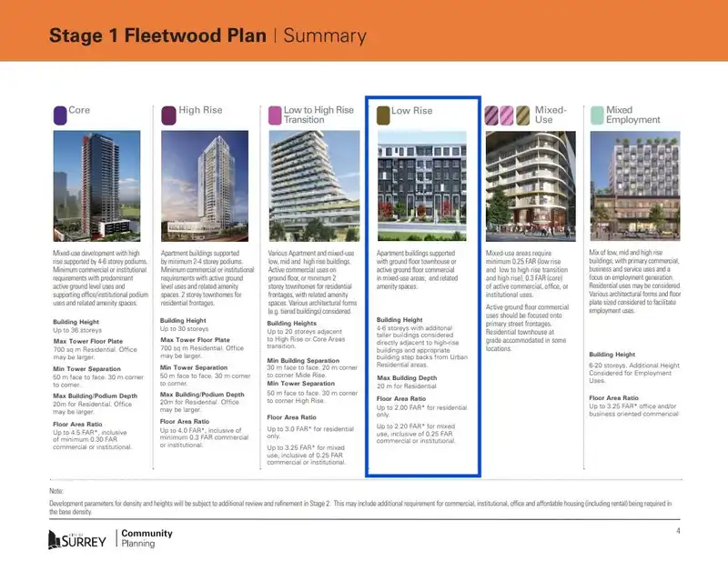The image size is (728, 561).
Task: Select the pink Low to High Rise Transition swatch
Action: coord(275,115)
